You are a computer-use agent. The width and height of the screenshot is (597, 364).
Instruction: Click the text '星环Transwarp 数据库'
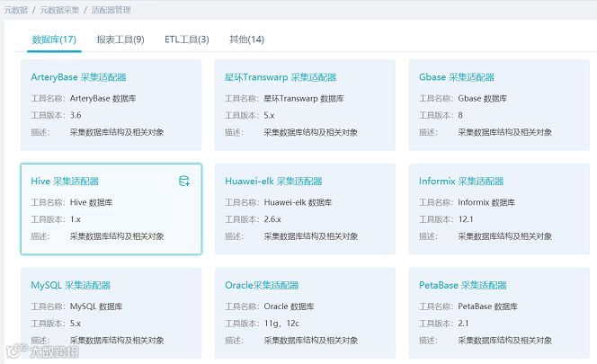pyautogui.click(x=304, y=99)
